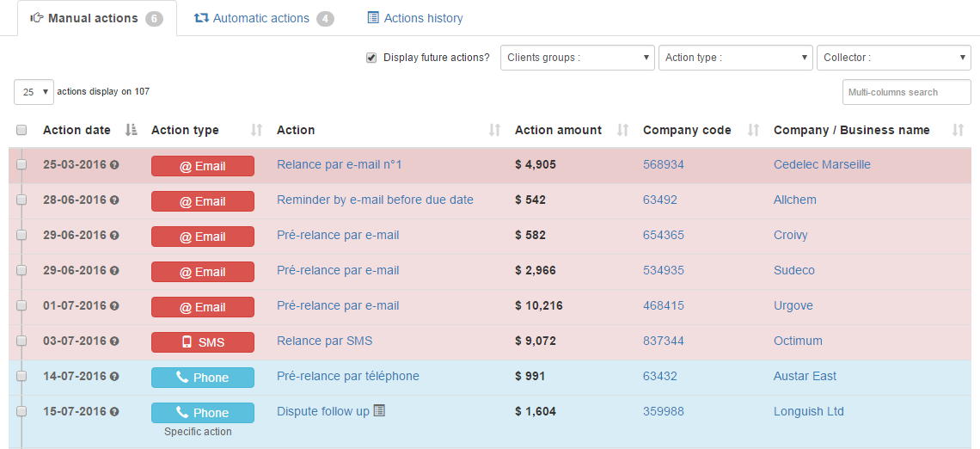This screenshot has width=980, height=449.
Task: Sort by Action date column icon
Action: coord(131,130)
